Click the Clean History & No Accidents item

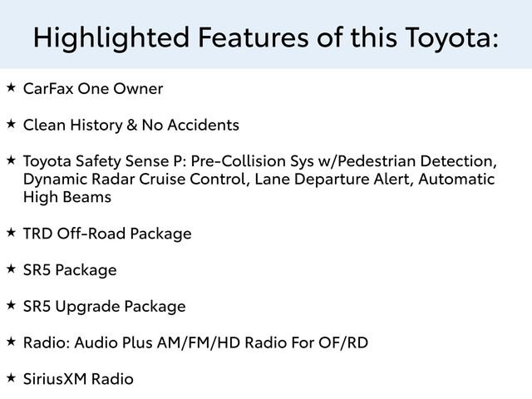[x=131, y=126]
